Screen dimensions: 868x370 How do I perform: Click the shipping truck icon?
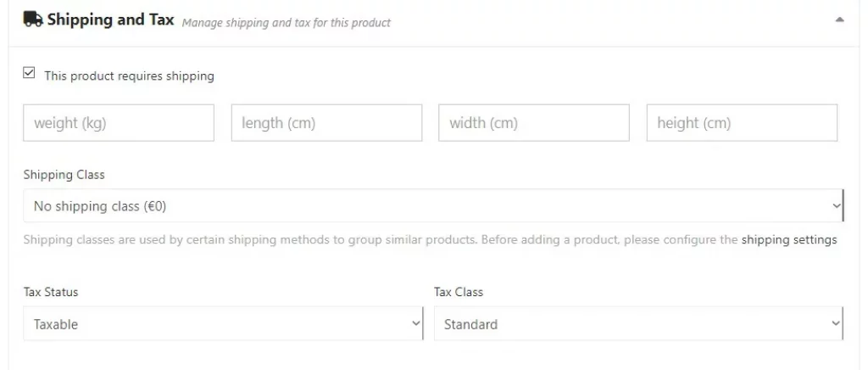[33, 20]
